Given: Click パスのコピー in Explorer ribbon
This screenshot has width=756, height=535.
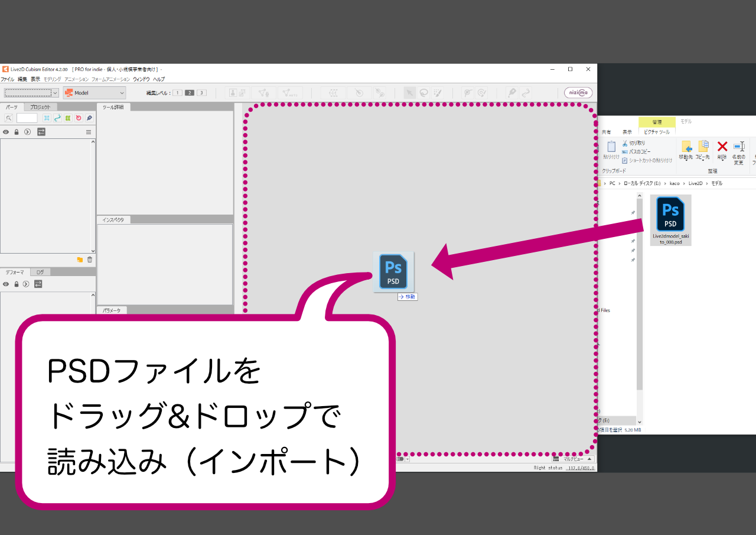Looking at the screenshot, I should coord(636,151).
